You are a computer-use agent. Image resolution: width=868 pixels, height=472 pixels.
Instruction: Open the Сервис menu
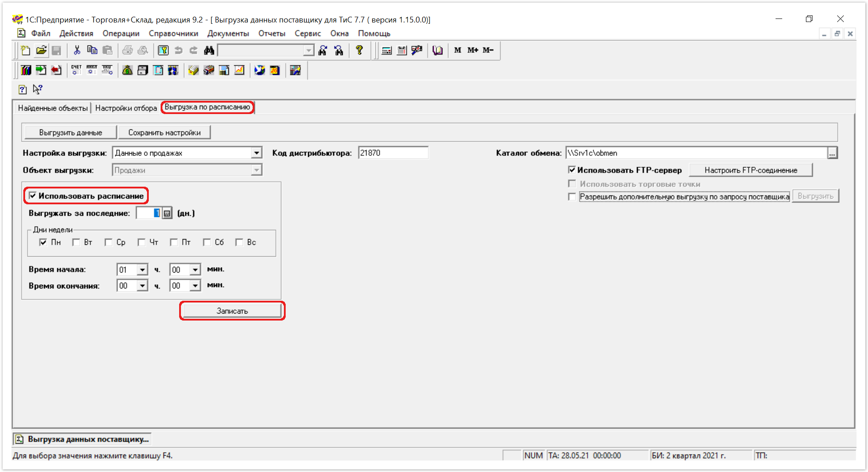click(x=308, y=33)
